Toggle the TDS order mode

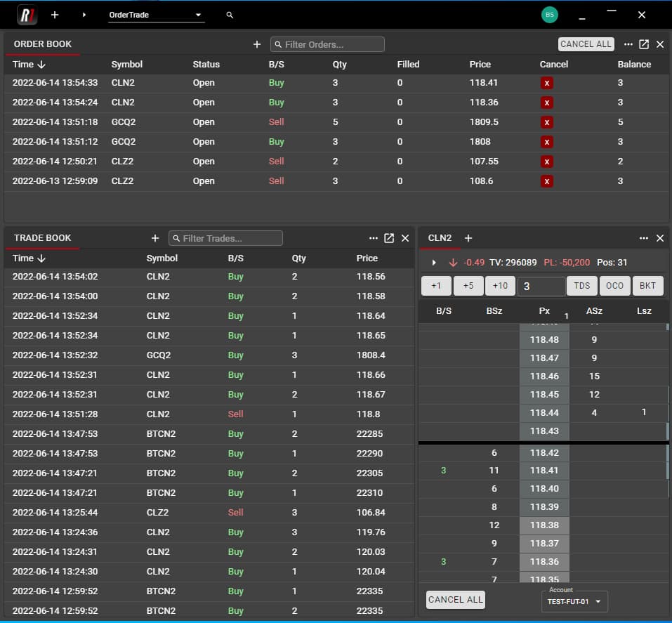pos(582,286)
